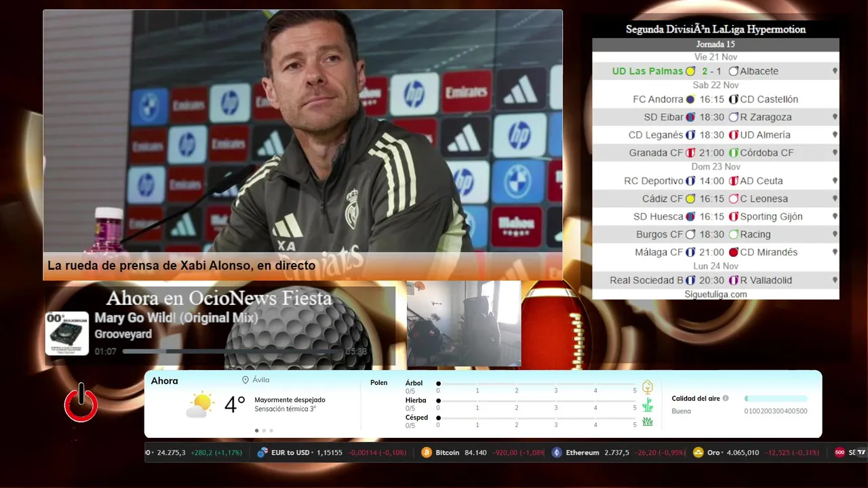Click the Córdoba CF team crest
The image size is (868, 488).
pos(733,152)
